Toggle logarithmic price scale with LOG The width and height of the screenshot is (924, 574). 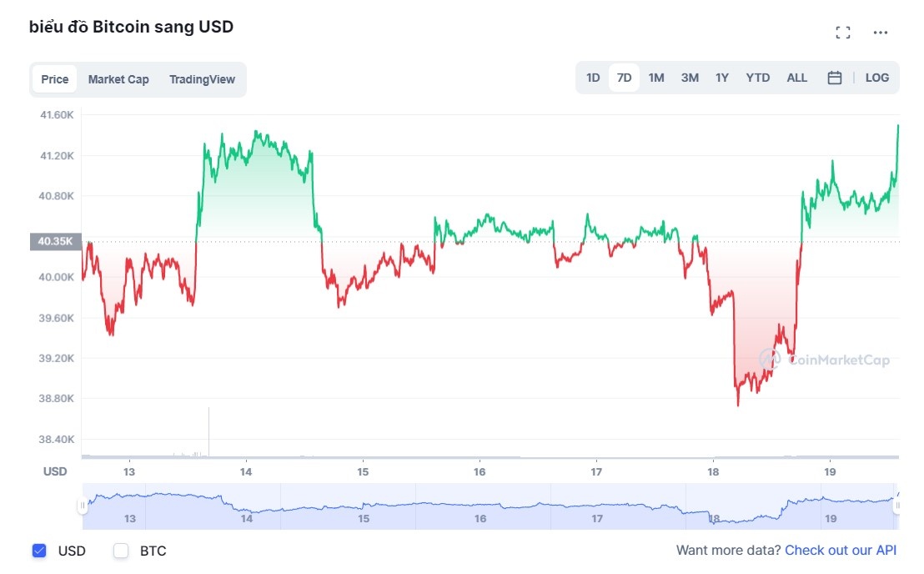click(x=876, y=77)
